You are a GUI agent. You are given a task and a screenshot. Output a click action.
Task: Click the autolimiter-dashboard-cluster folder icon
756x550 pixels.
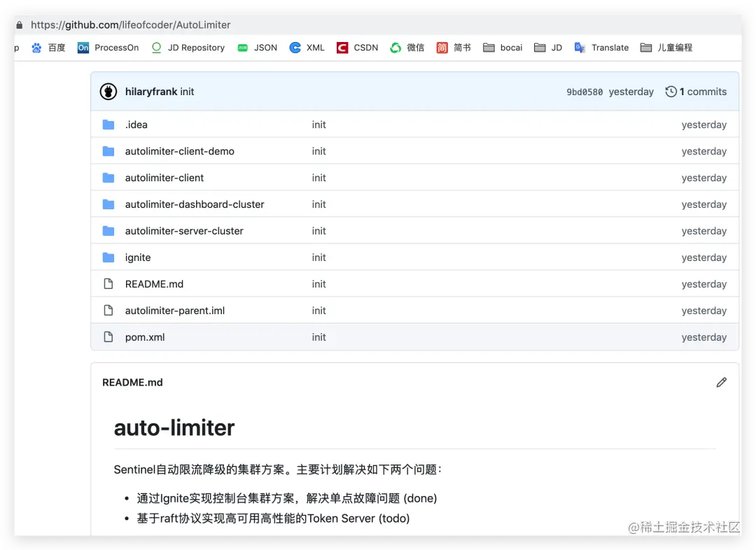coord(108,204)
